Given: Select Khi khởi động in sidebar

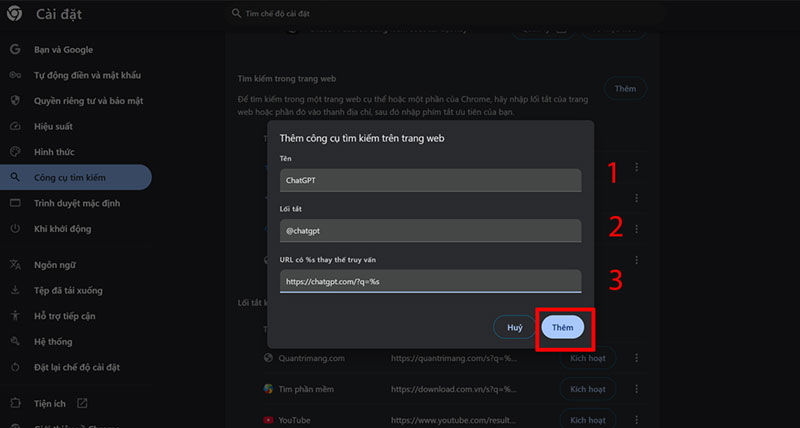Looking at the screenshot, I should point(64,229).
